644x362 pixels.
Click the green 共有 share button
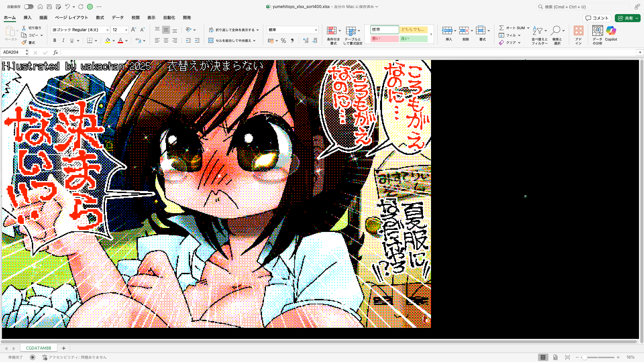pos(628,18)
